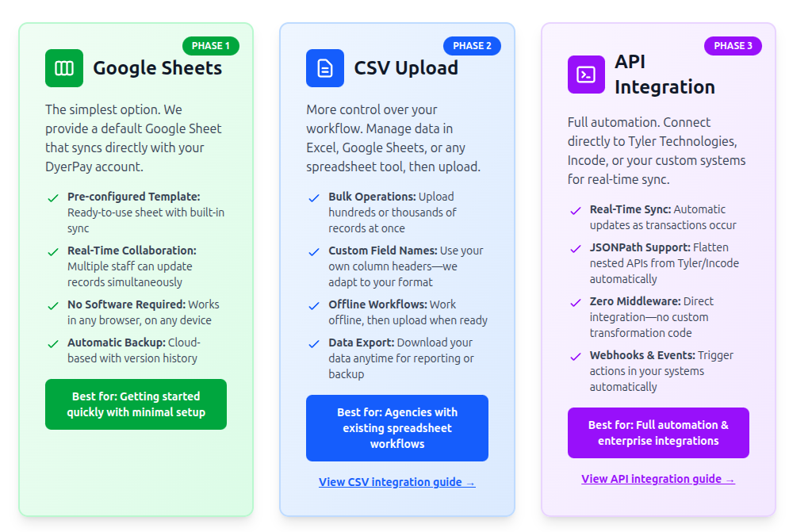Click the checkmark beside Real-Time Sync
Image resolution: width=789 pixels, height=532 pixels.
point(575,211)
